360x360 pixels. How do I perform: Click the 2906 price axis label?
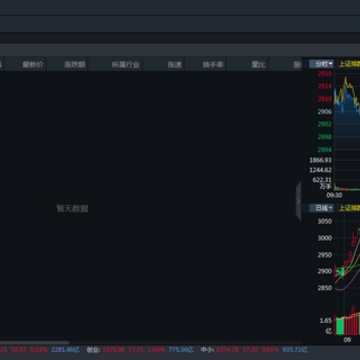click(x=325, y=112)
